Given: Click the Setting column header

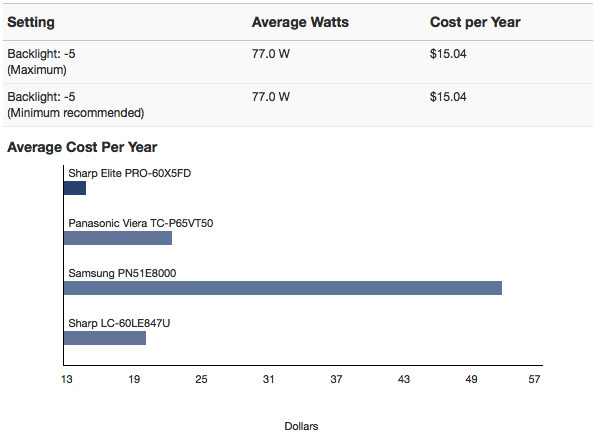Looking at the screenshot, I should point(31,22).
